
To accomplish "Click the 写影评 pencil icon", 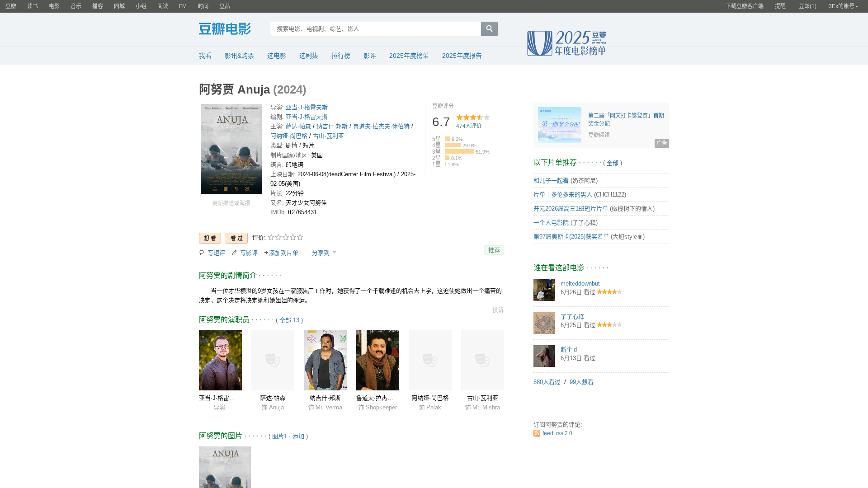I will point(234,253).
